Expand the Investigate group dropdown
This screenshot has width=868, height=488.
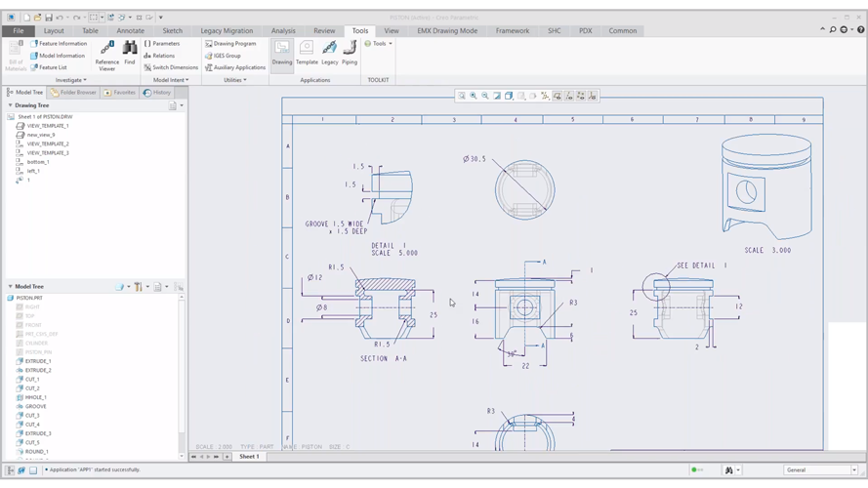70,80
